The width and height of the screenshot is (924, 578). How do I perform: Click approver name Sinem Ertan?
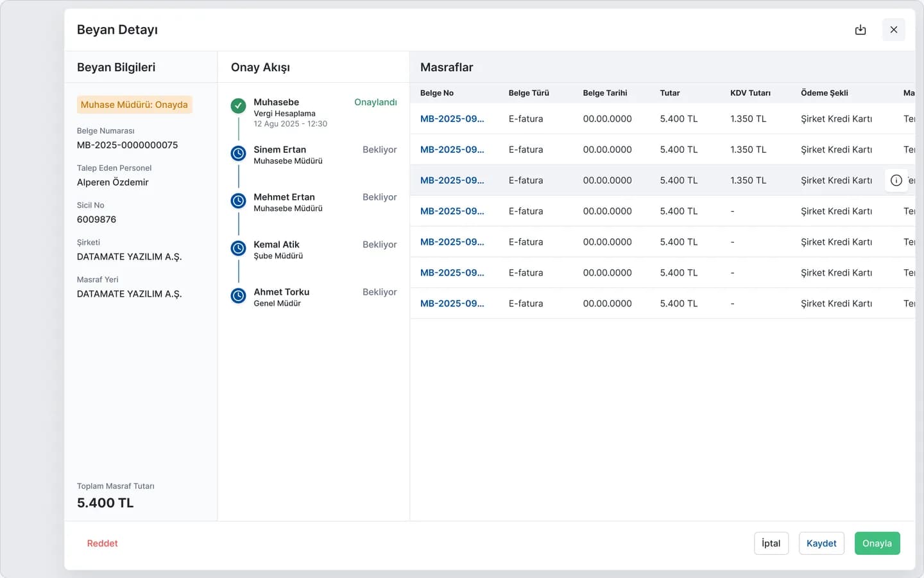click(280, 150)
